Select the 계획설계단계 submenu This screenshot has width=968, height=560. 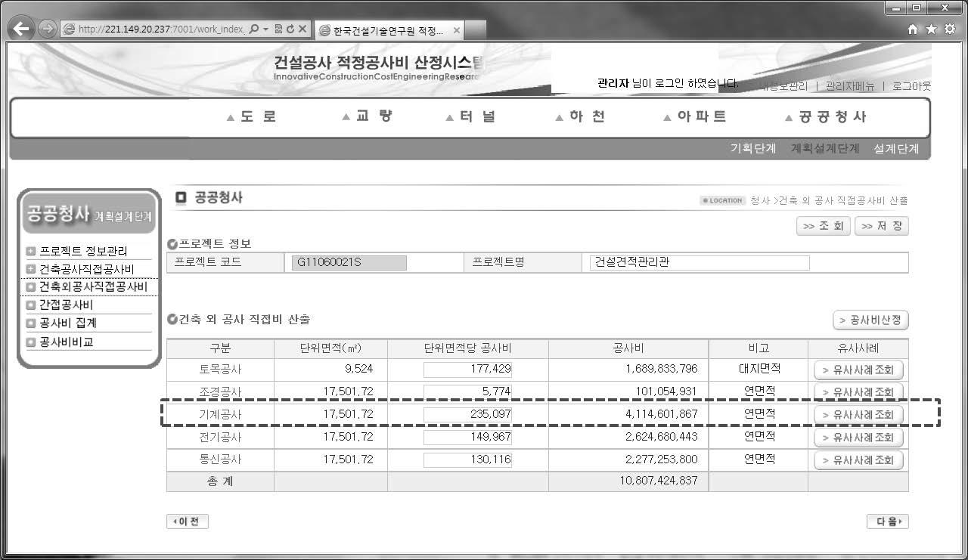(x=825, y=149)
